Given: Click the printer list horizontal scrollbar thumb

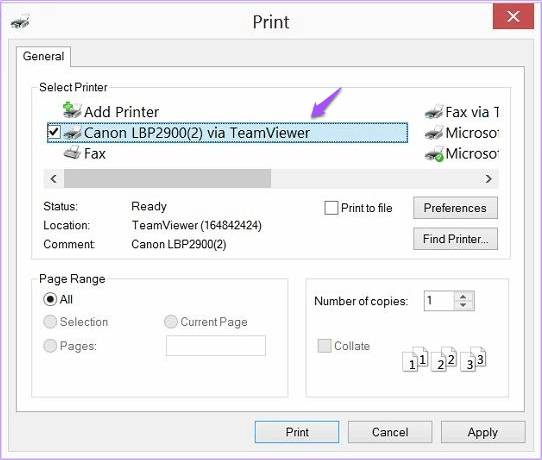Looking at the screenshot, I should [167, 179].
